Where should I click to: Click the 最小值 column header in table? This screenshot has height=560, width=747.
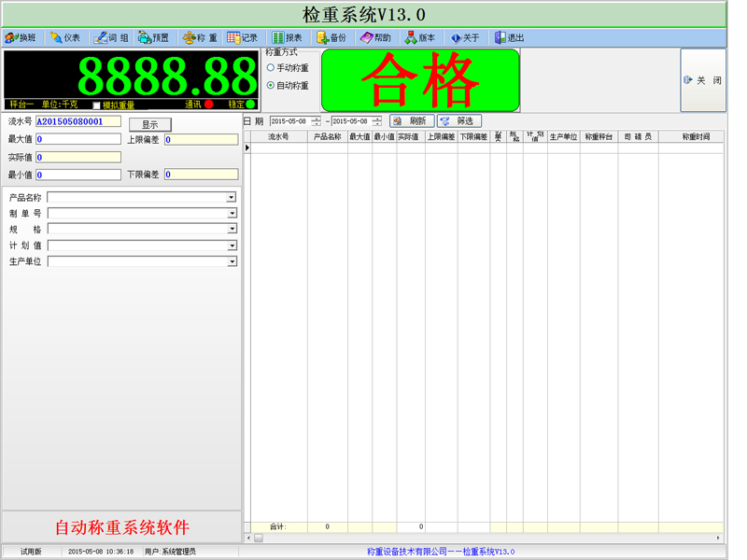click(385, 136)
